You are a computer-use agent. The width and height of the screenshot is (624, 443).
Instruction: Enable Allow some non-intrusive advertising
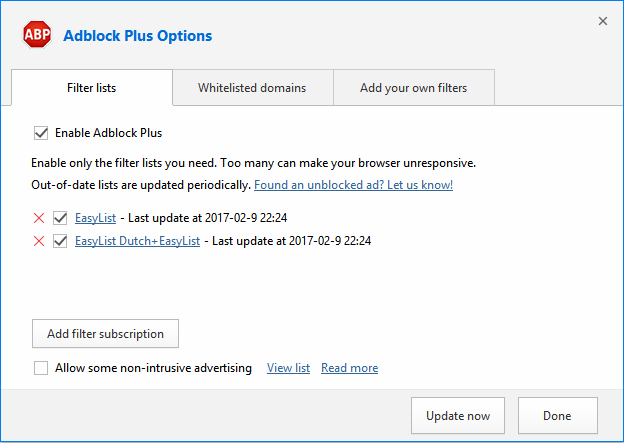41,368
